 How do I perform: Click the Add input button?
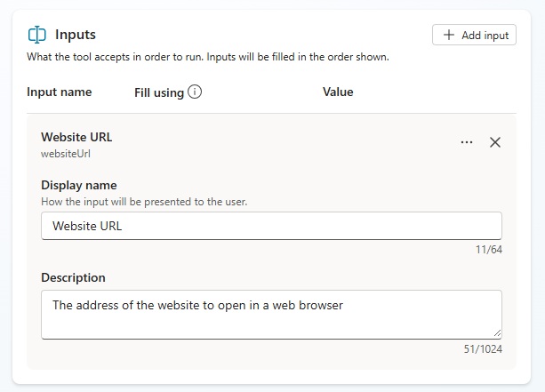pyautogui.click(x=474, y=35)
